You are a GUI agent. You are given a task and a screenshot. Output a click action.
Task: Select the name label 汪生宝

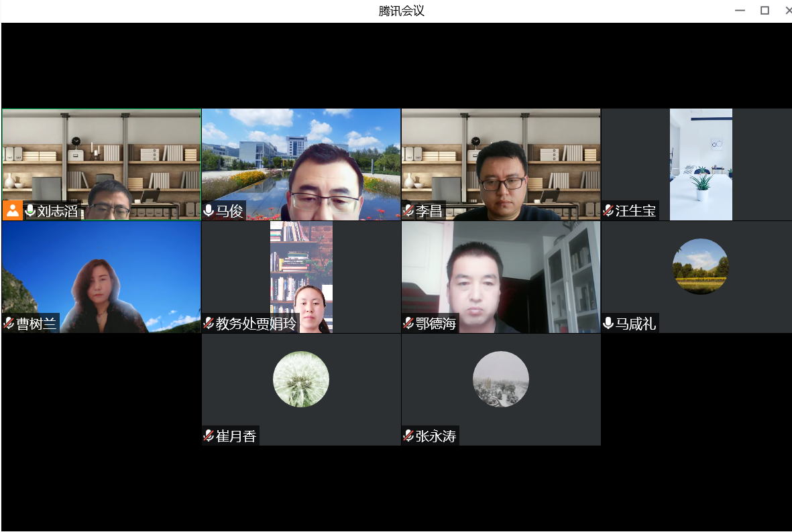[x=636, y=211]
